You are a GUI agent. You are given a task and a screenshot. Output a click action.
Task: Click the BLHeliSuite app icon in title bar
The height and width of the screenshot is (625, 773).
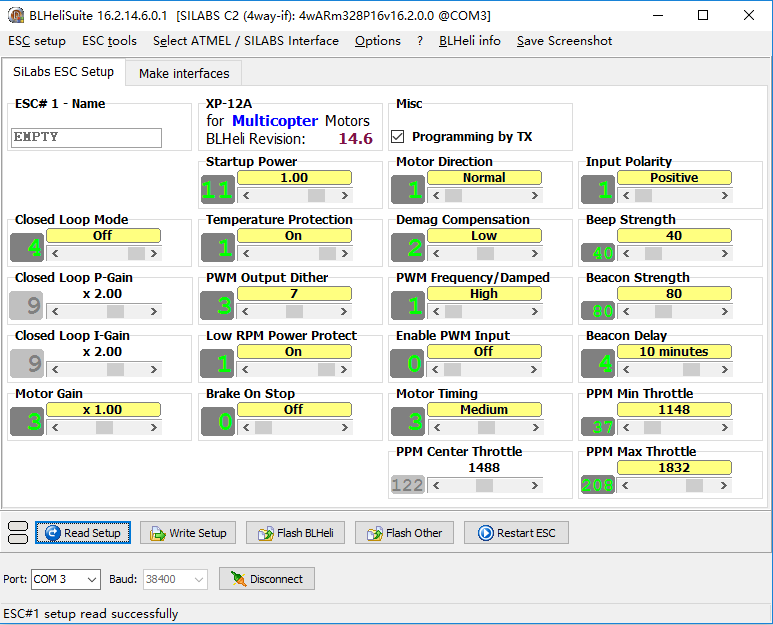pos(15,15)
